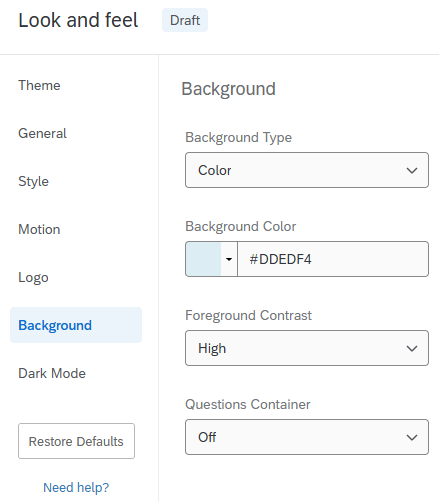Image resolution: width=439 pixels, height=502 pixels.
Task: Open the General section
Action: (42, 133)
